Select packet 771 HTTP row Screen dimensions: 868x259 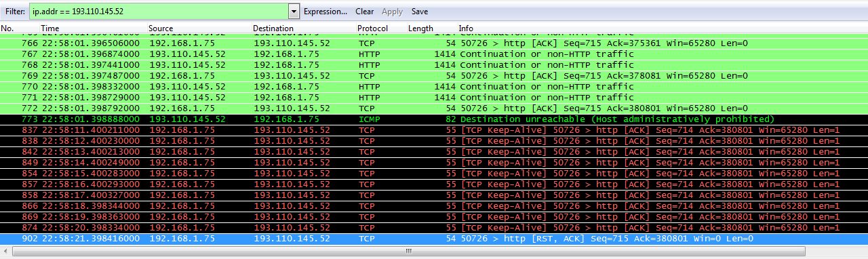pos(434,98)
